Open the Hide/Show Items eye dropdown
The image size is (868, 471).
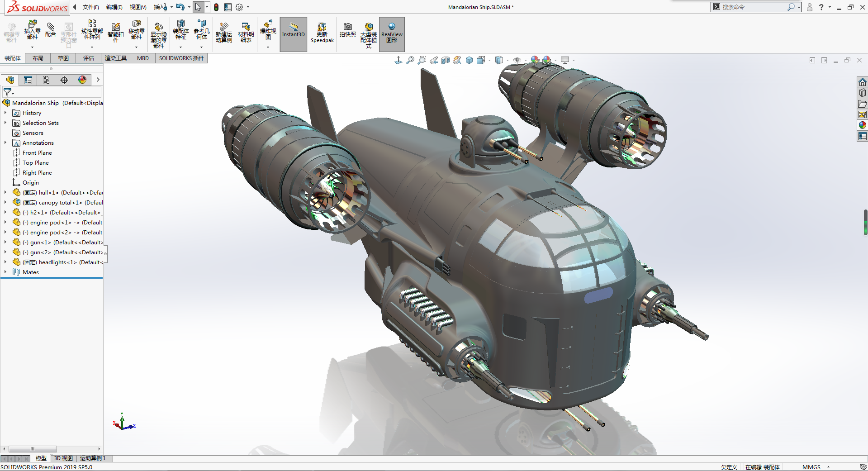click(526, 60)
